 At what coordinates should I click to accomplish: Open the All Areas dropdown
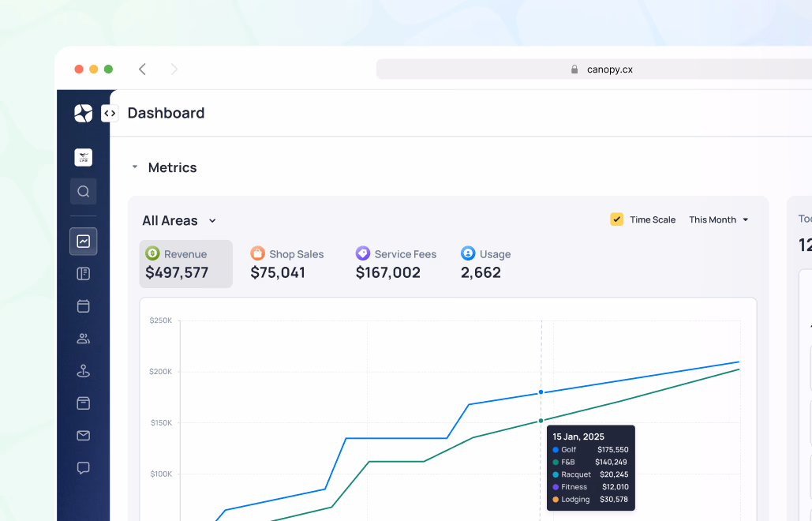coord(179,220)
